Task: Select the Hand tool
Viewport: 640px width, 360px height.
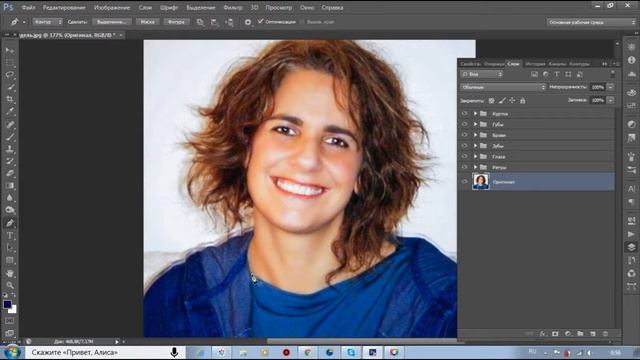Action: (10, 273)
